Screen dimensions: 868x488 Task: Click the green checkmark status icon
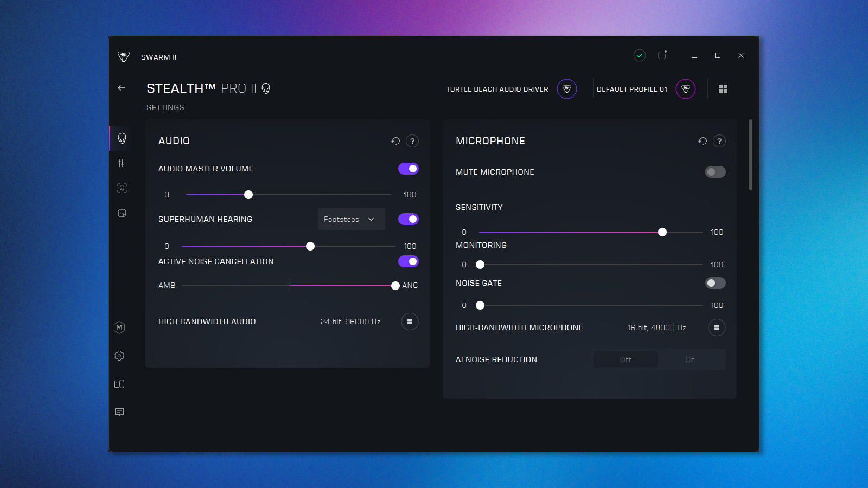tap(640, 55)
